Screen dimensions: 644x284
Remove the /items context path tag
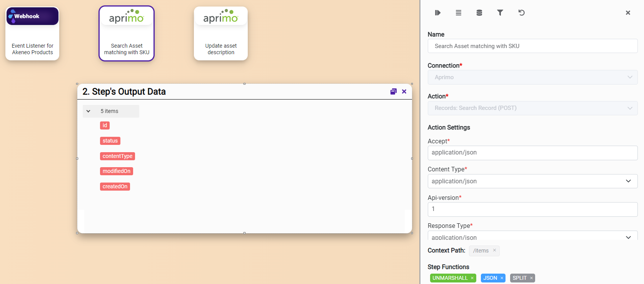[494, 250]
